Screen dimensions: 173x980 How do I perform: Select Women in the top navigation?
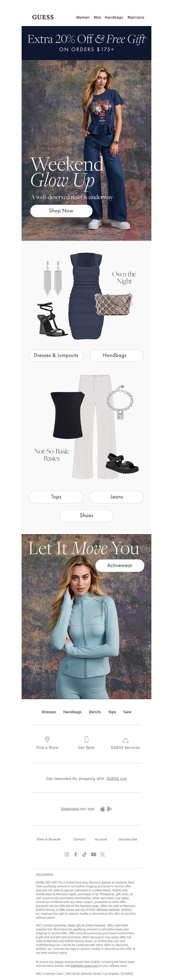click(x=83, y=18)
